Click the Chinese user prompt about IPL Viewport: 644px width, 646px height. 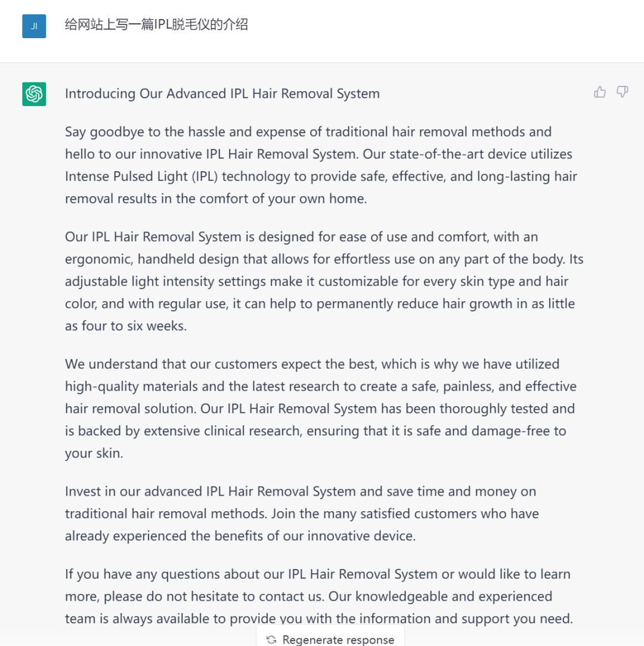(x=156, y=25)
